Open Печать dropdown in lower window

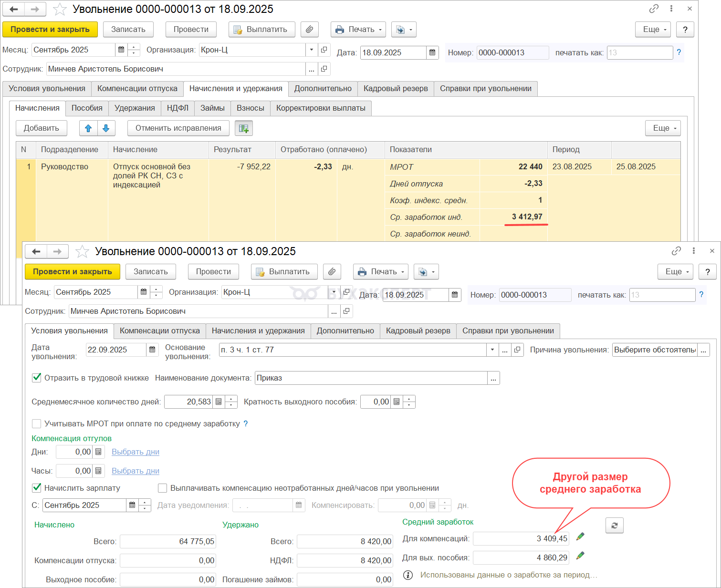380,272
